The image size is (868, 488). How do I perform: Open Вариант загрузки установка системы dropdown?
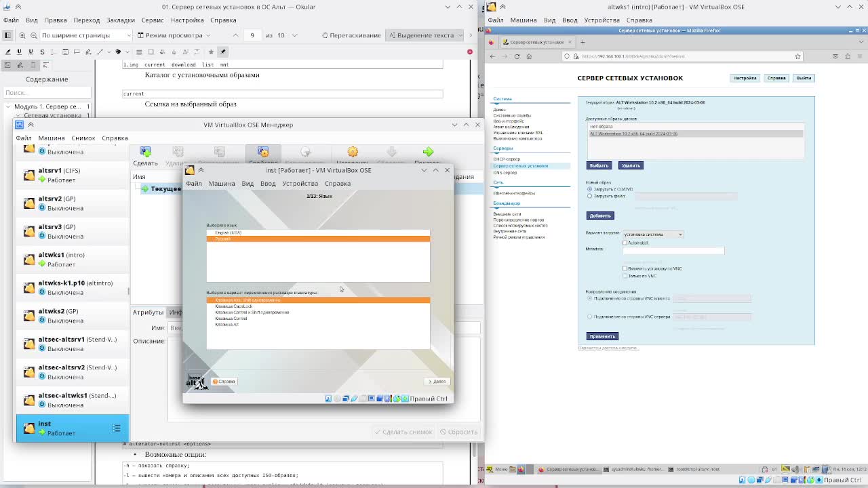[653, 235]
